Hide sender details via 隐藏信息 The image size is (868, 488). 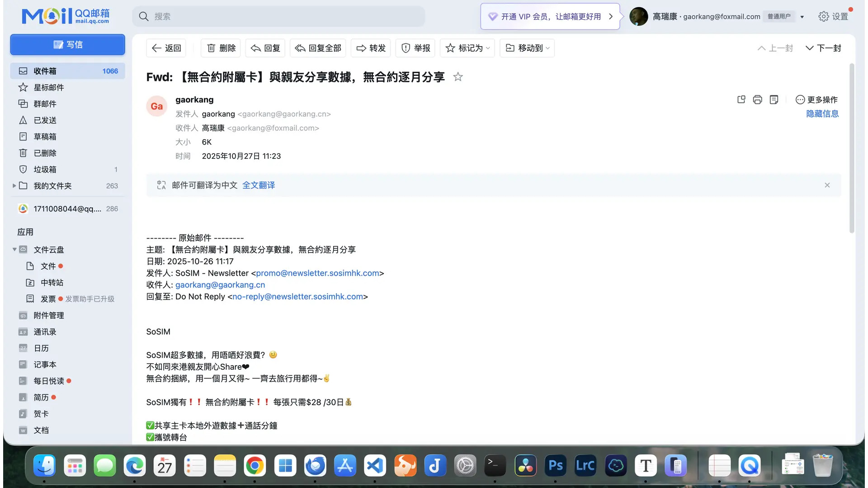(x=822, y=114)
